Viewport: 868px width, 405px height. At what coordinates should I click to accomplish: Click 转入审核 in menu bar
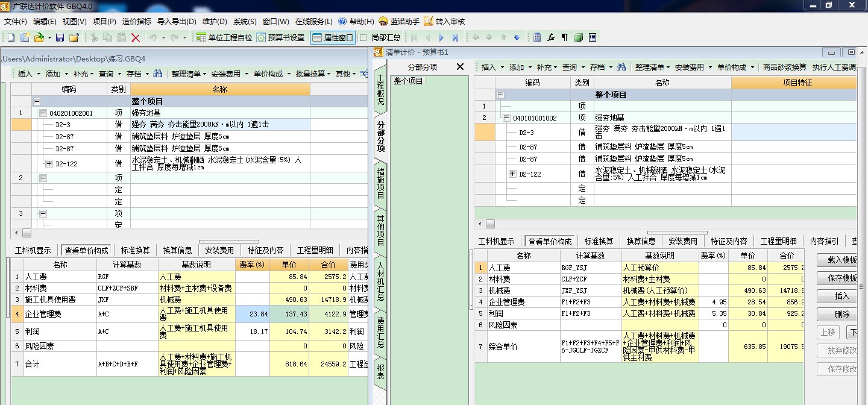click(445, 21)
